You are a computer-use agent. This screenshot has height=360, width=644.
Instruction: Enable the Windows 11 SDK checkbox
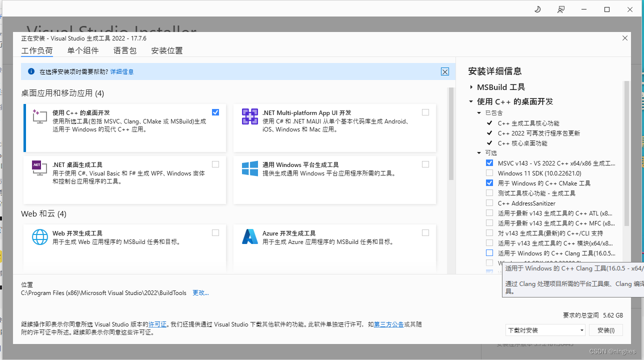click(489, 173)
